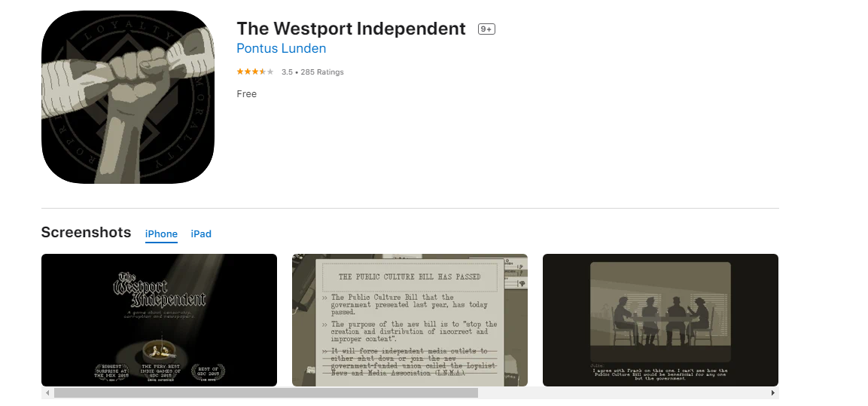This screenshot has width=868, height=406.
Task: Click The Westport Independent title heading
Action: [351, 29]
